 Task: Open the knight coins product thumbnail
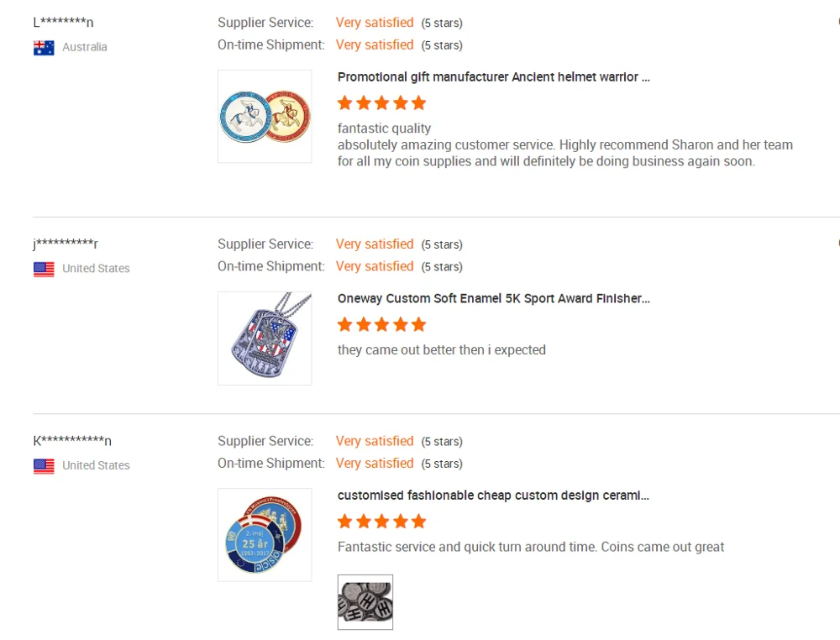265,116
